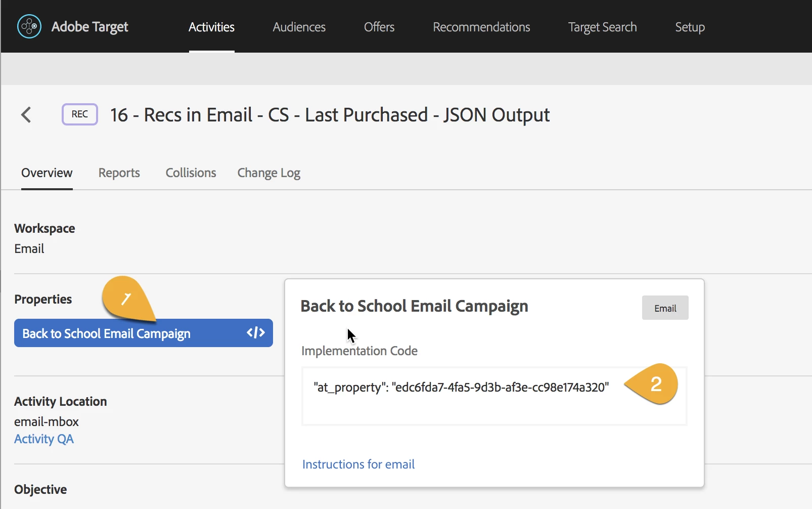
Task: Click the Back to School Email Campaign property
Action: [106, 333]
